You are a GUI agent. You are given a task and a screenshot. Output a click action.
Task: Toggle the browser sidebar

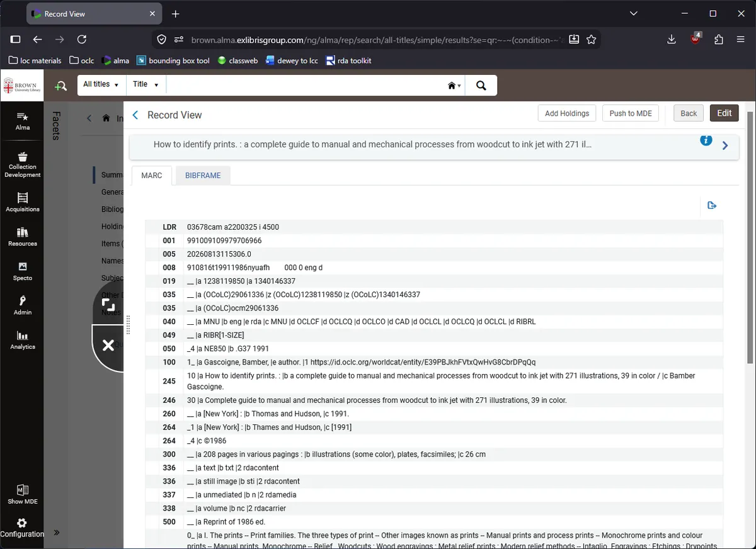click(x=15, y=39)
